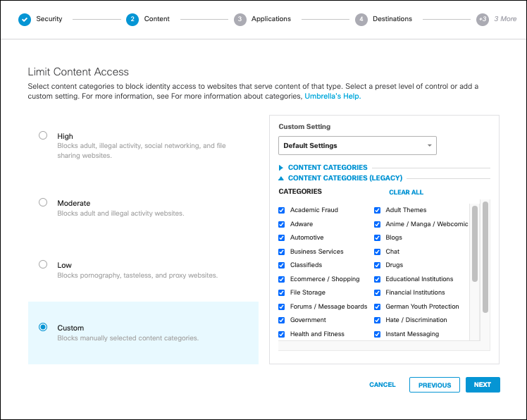527x420 pixels.
Task: Click the PREVIOUS button
Action: click(434, 385)
